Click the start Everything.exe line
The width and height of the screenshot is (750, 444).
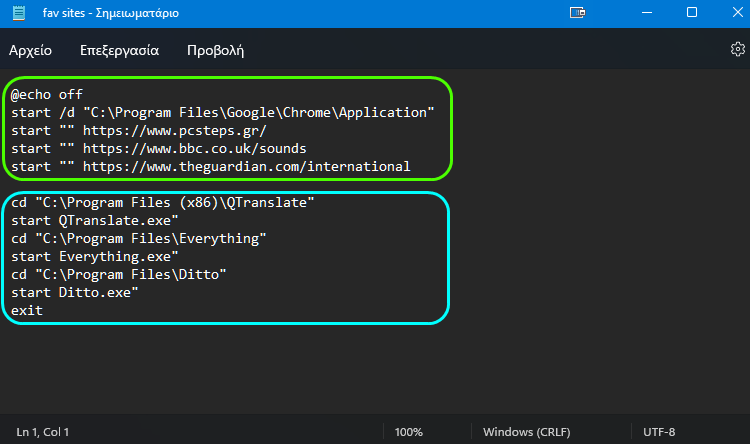(95, 256)
